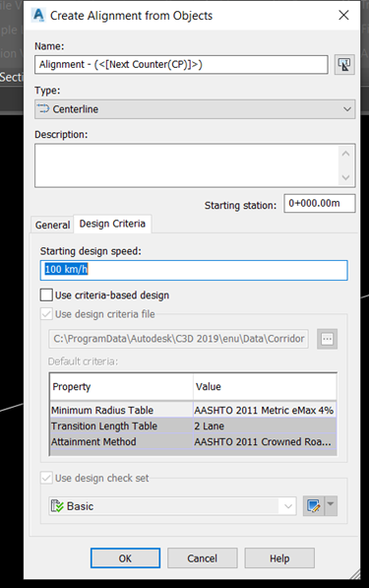Toggle Use design check set checkbox
369x588 pixels.
point(46,478)
